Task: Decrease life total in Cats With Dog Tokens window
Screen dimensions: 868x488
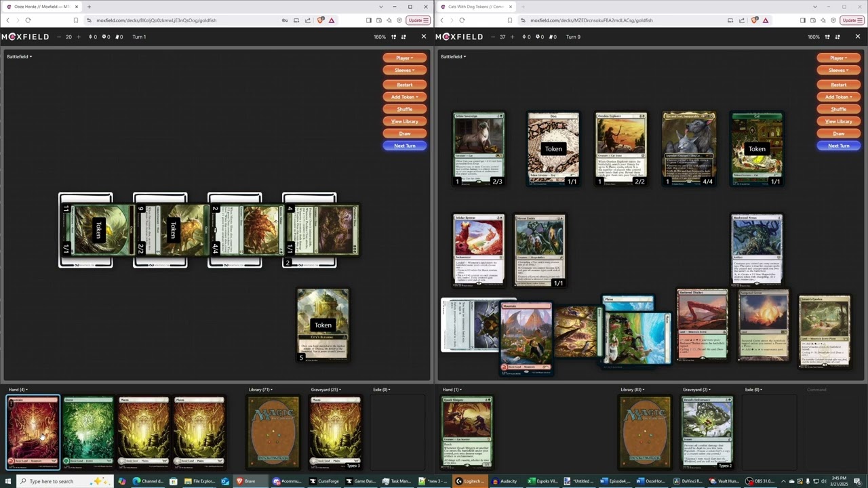Action: pyautogui.click(x=493, y=37)
